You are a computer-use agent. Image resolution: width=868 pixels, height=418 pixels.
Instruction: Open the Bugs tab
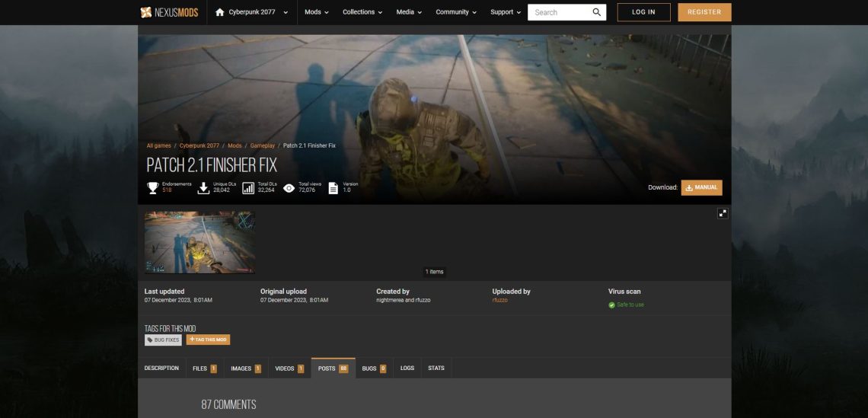coord(374,369)
